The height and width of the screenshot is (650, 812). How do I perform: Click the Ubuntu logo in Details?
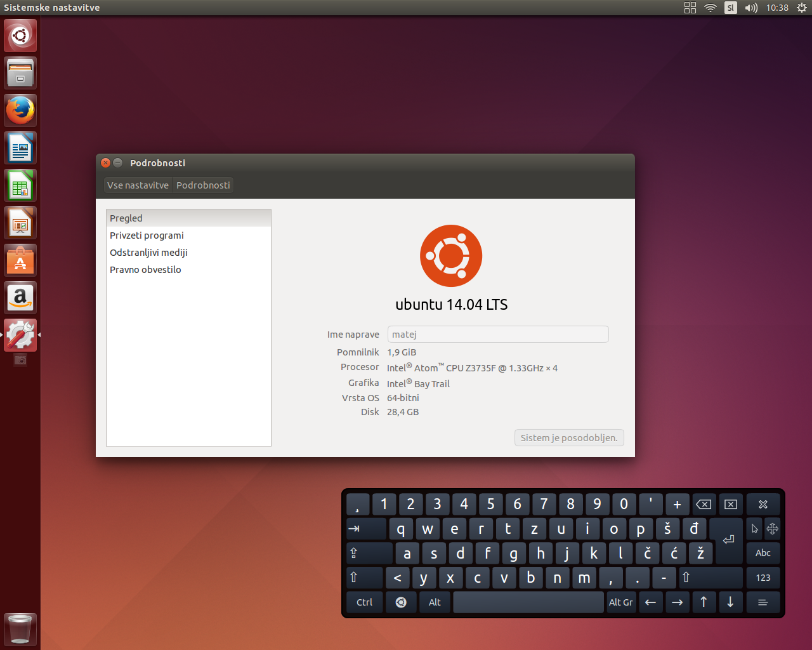[x=451, y=256]
